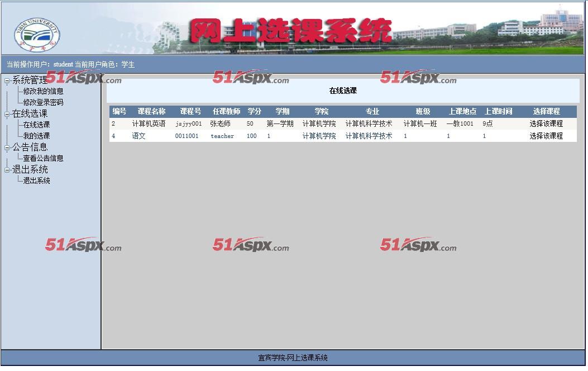This screenshot has width=588, height=371.
Task: Click the 在线选课 panel title
Action: pos(343,91)
